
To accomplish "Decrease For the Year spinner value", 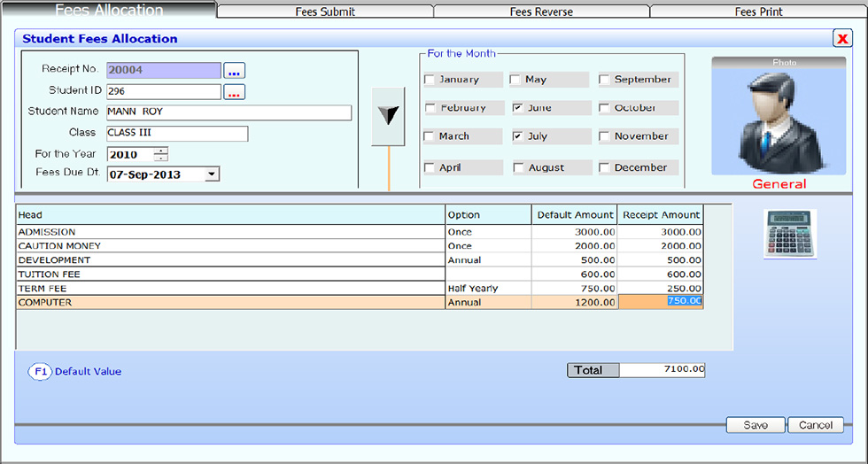I will [160, 159].
